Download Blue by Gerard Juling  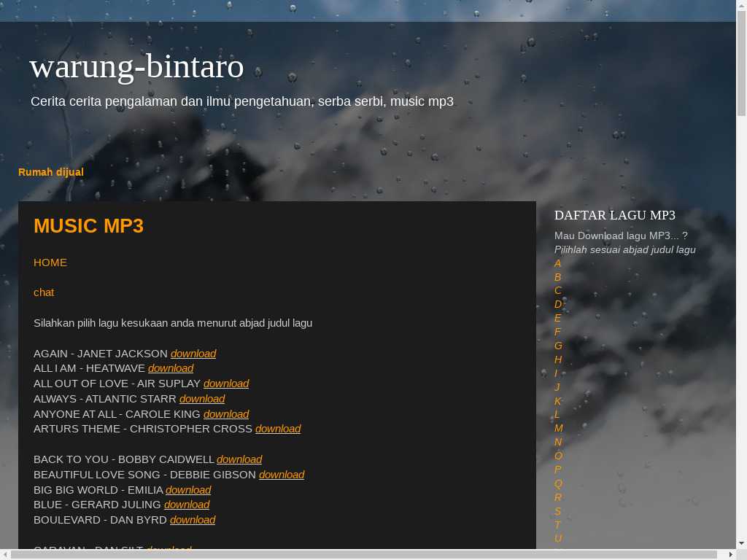click(187, 505)
